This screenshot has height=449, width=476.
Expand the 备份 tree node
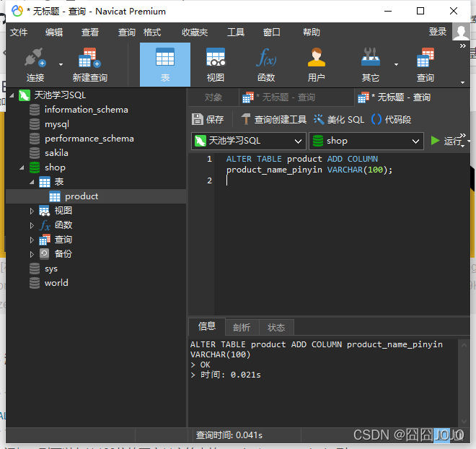click(x=32, y=254)
